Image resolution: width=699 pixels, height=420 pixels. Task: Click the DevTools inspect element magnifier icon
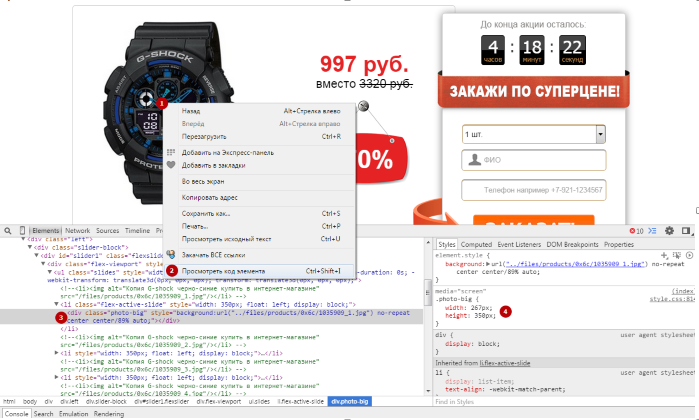pyautogui.click(x=8, y=230)
